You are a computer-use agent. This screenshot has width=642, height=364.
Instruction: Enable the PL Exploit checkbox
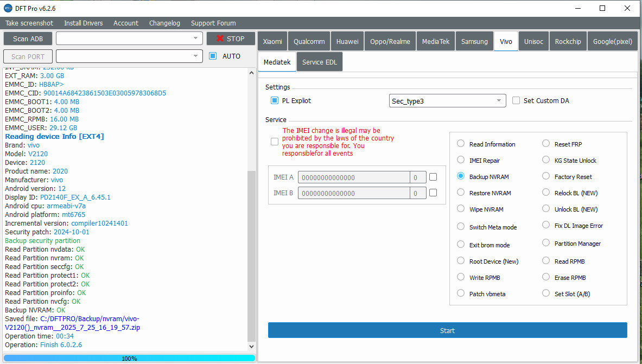point(275,100)
